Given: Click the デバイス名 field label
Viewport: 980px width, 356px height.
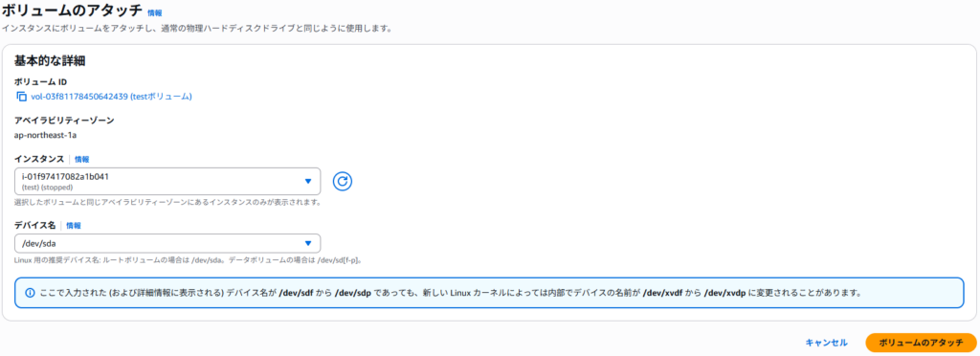Looking at the screenshot, I should click(x=35, y=226).
